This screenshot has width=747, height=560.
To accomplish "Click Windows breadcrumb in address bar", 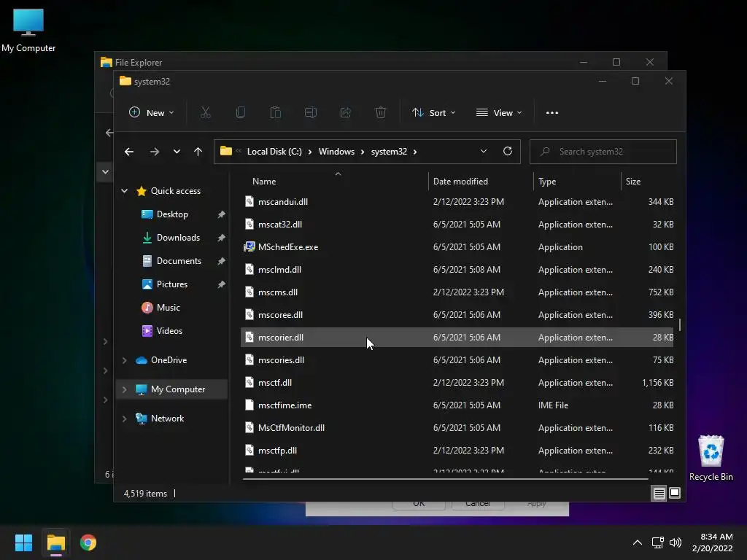I will point(336,152).
